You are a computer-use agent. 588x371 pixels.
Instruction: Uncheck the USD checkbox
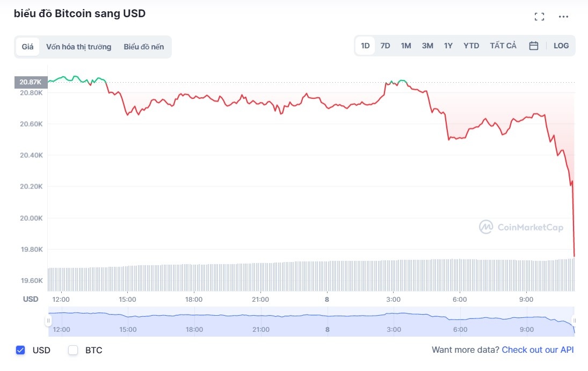tap(20, 350)
